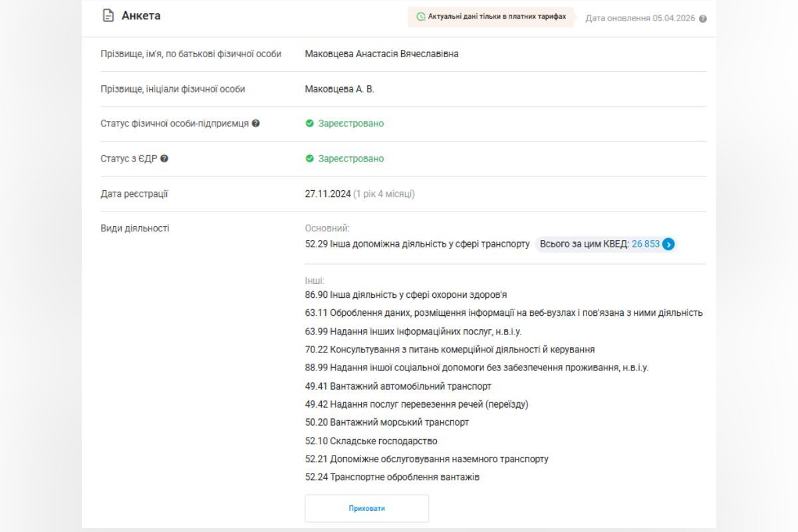The height and width of the screenshot is (532, 798).
Task: Click the main activity 52.29 text
Action: point(417,244)
